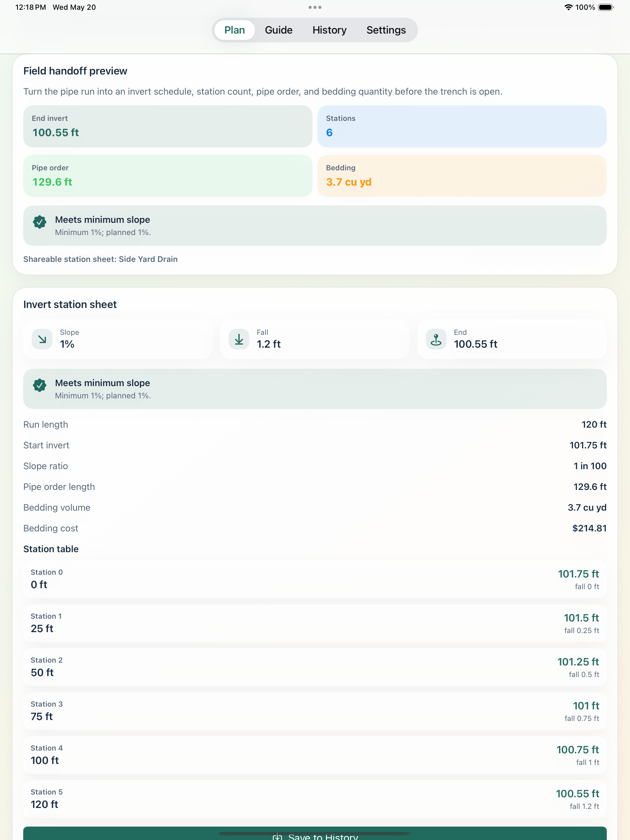Image resolution: width=630 pixels, height=840 pixels.
Task: Click the End anchor pin icon
Action: (436, 339)
